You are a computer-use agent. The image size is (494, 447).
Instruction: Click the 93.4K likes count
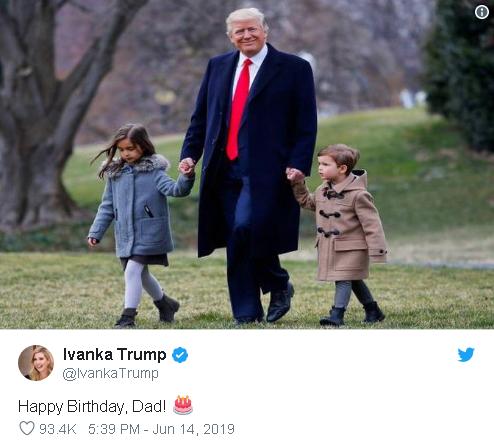(58, 429)
